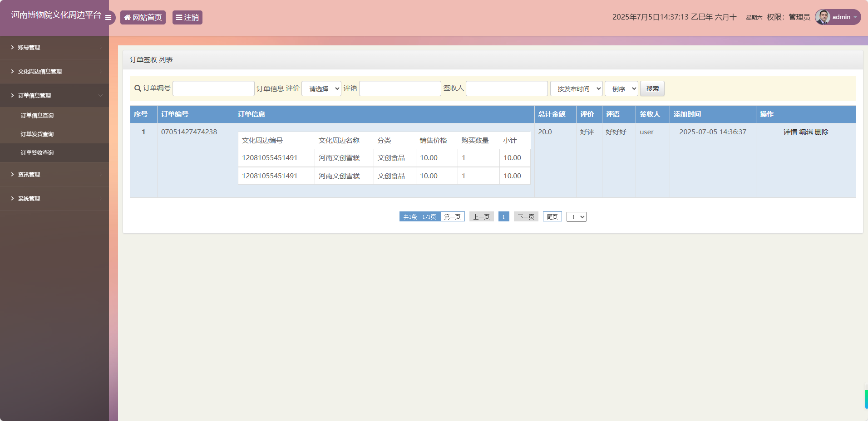Open 订单信息查询 submenu item
Viewport: 868px width, 421px height.
pos(37,116)
